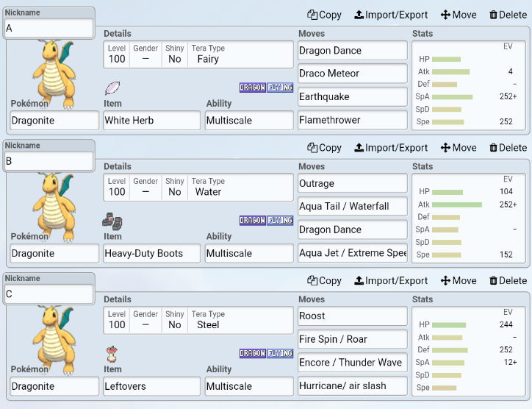532x409 pixels.
Task: Open details with Tera Type Fairy
Action: (x=198, y=54)
